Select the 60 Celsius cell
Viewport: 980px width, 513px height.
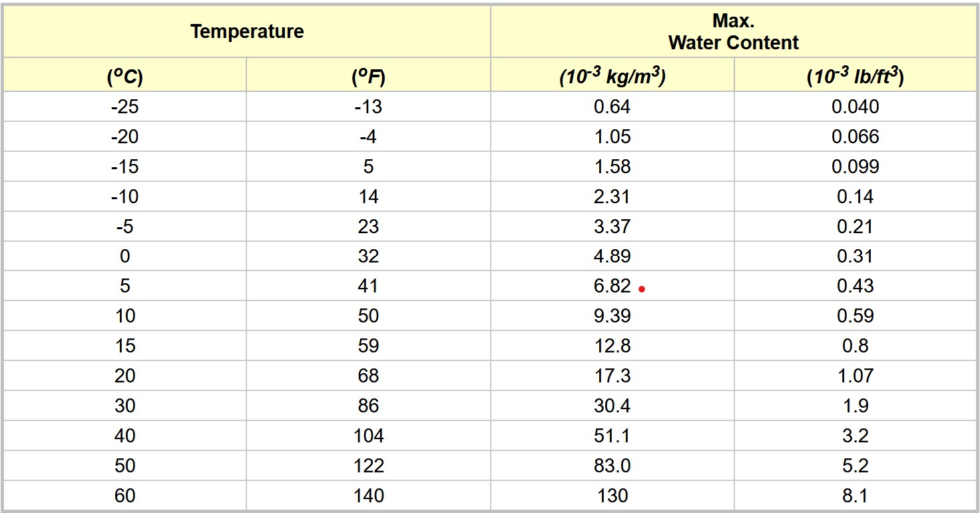point(125,496)
